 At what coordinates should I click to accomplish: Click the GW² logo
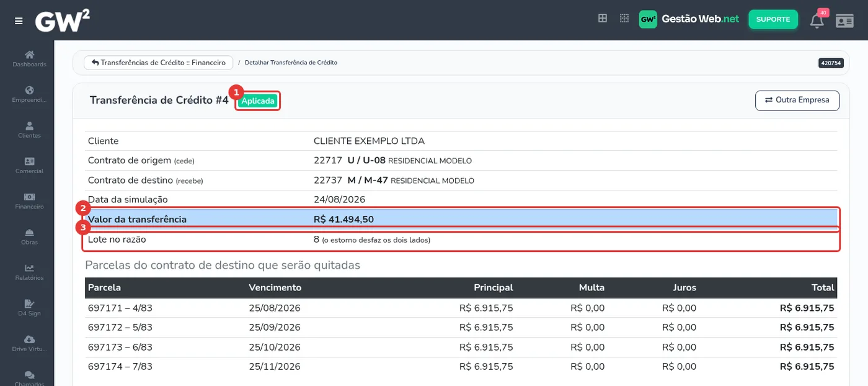click(x=63, y=20)
